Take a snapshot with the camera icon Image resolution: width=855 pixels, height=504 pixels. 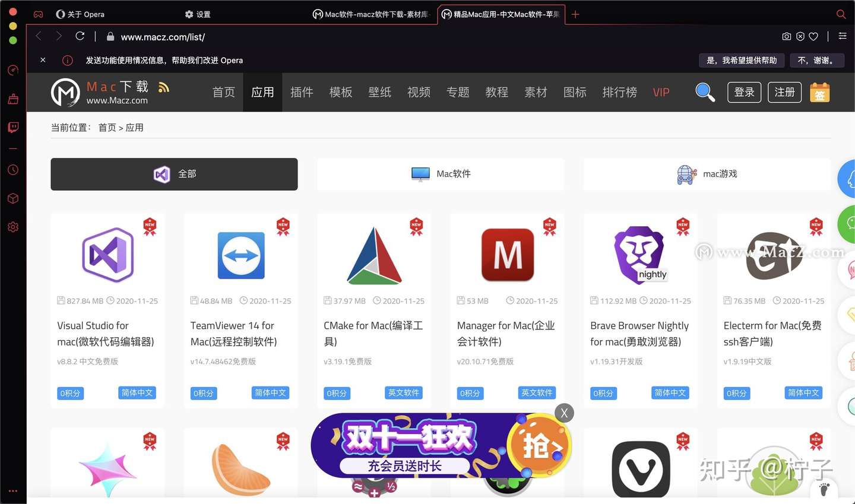(787, 36)
